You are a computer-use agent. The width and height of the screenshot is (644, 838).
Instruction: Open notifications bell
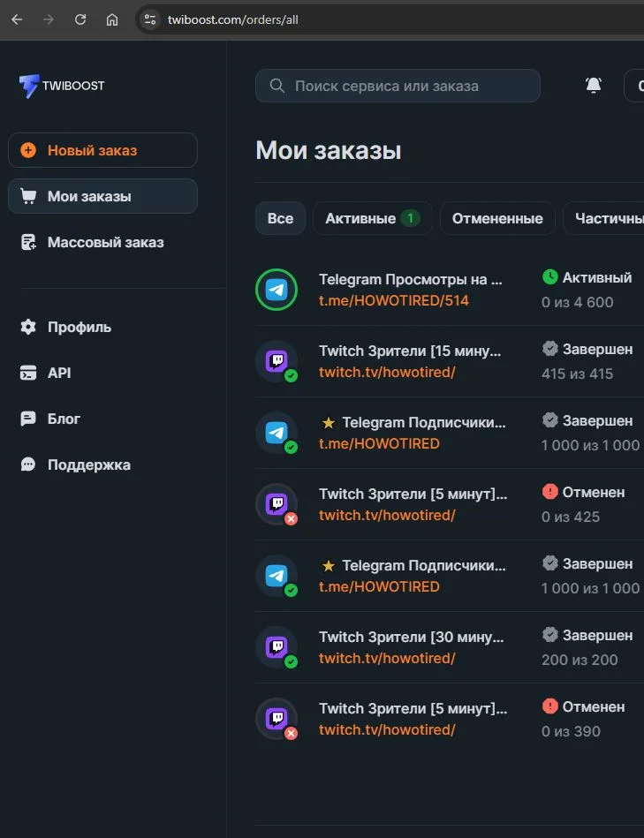point(594,85)
